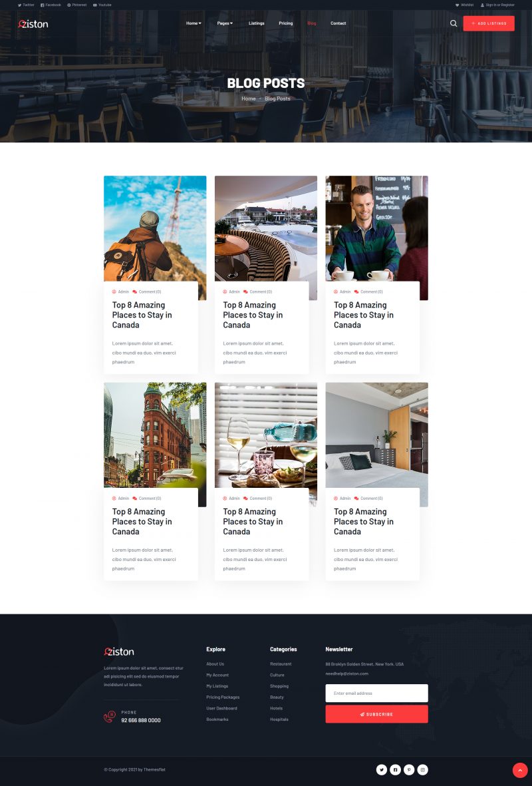
Task: Expand the Pages dropdown menu
Action: [225, 23]
